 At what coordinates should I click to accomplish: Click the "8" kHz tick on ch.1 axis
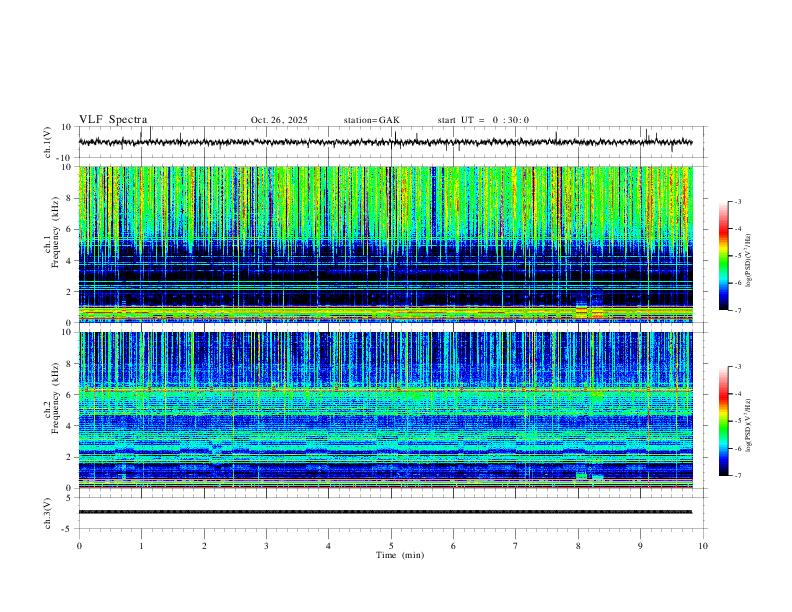click(69, 198)
